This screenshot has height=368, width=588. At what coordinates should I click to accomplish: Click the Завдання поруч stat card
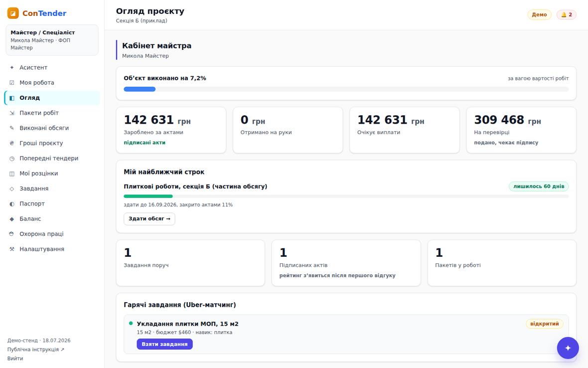[x=190, y=263]
